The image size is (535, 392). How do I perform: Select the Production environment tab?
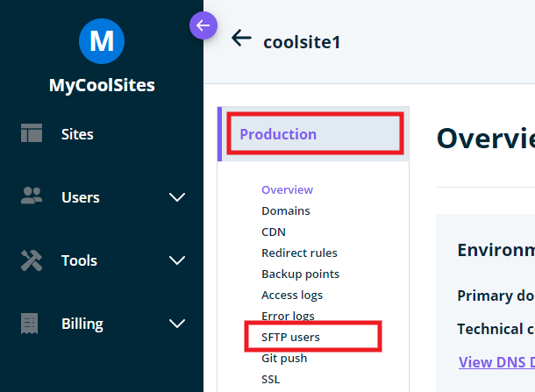278,134
